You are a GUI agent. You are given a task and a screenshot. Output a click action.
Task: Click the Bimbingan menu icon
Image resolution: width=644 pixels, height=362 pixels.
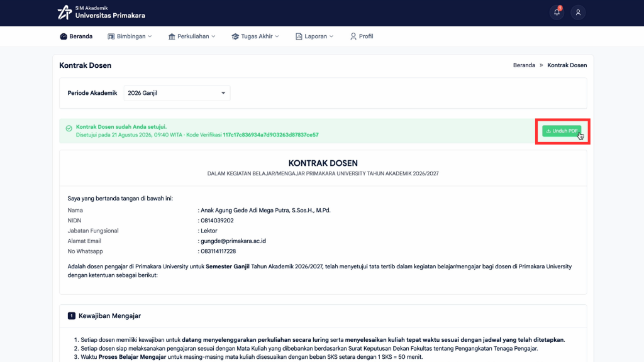(111, 36)
